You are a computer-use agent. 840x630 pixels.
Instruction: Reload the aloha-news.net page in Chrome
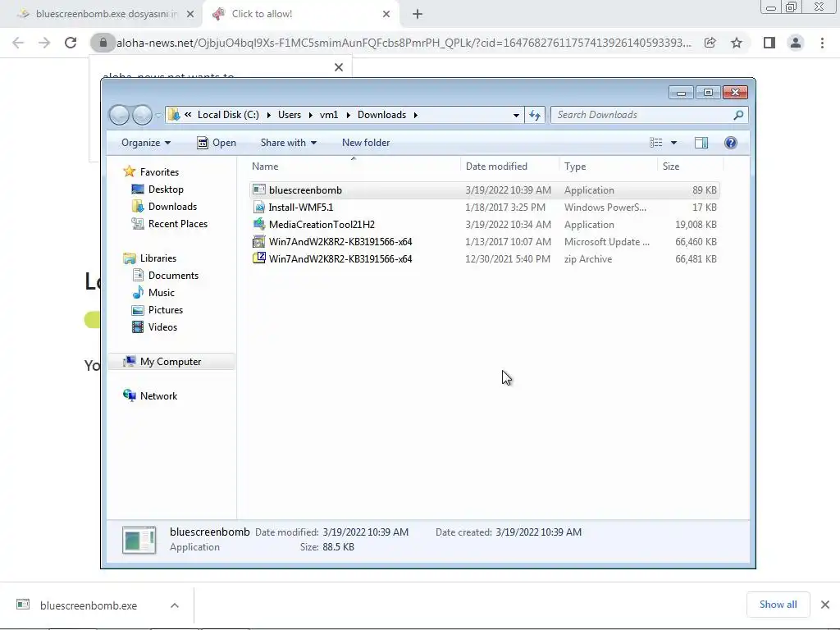click(x=71, y=43)
